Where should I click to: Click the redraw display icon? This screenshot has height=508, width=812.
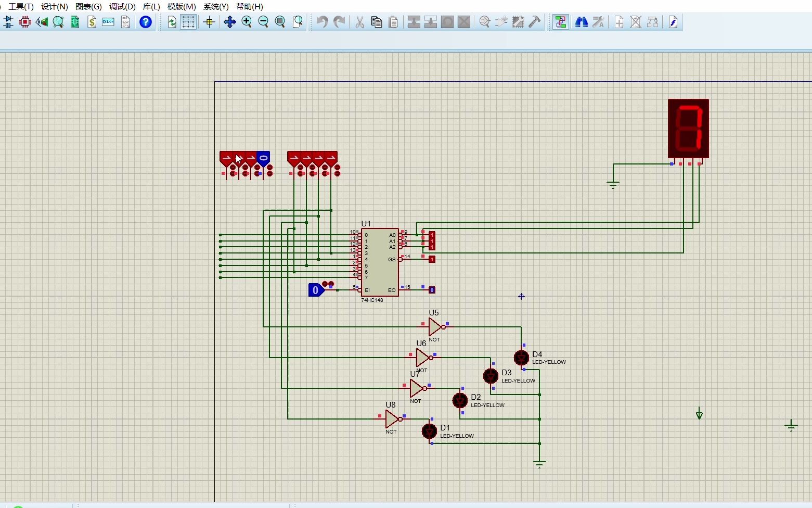172,22
